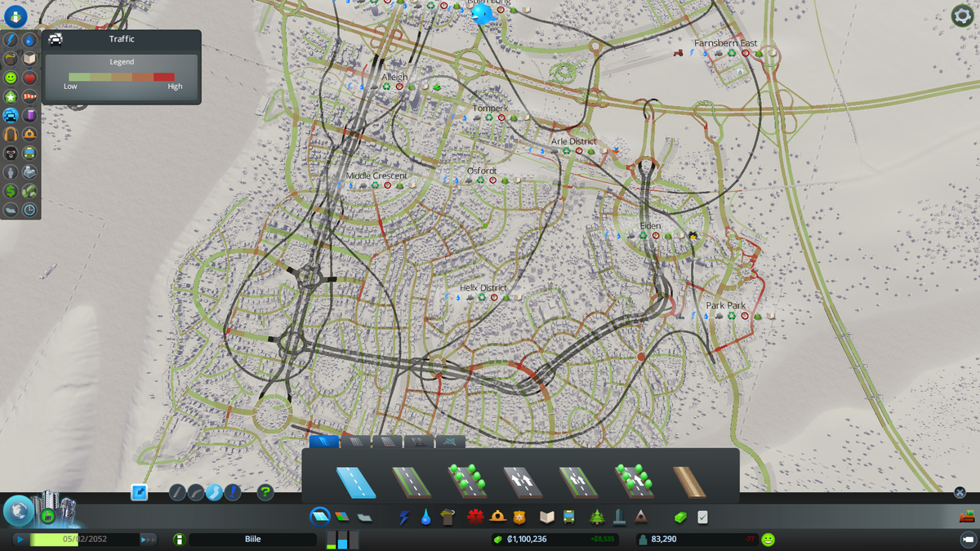The image size is (980, 551).
Task: Close the roads build panel
Action: pos(960,492)
